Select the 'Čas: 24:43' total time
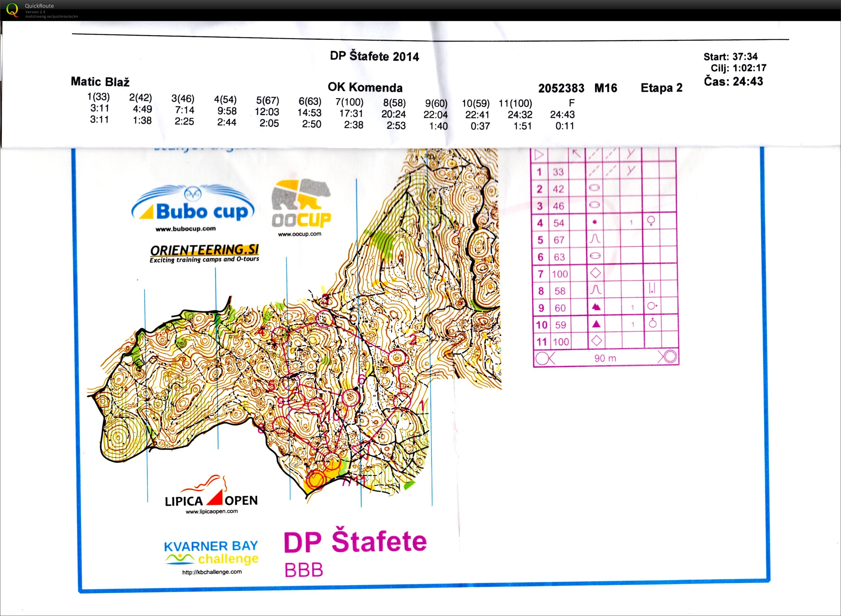The image size is (841, 616). [x=733, y=81]
